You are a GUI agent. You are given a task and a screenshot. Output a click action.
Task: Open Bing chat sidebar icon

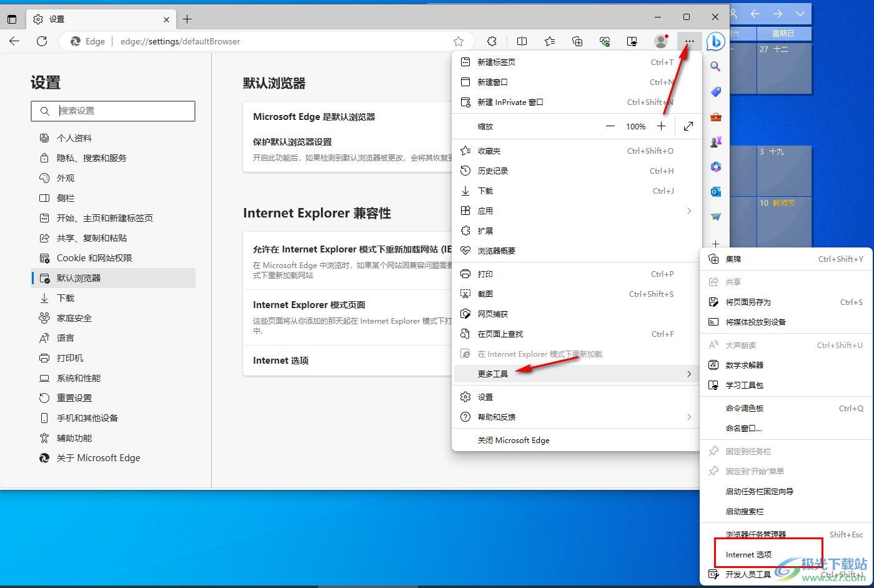[x=715, y=41]
